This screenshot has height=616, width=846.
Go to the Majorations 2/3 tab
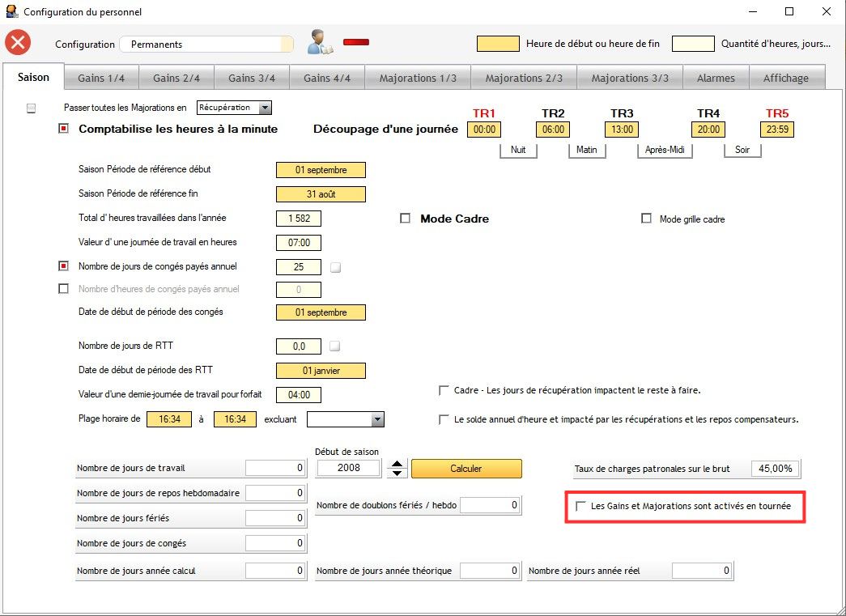tap(524, 78)
